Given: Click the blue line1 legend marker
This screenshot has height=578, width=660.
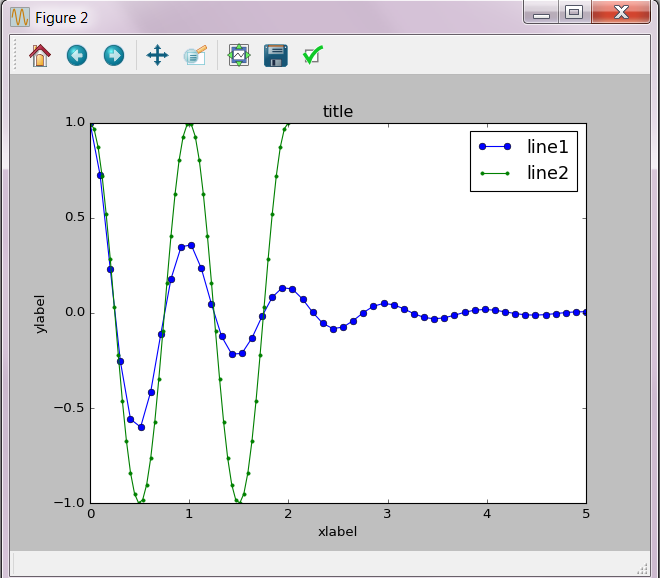Looking at the screenshot, I should pyautogui.click(x=495, y=146).
